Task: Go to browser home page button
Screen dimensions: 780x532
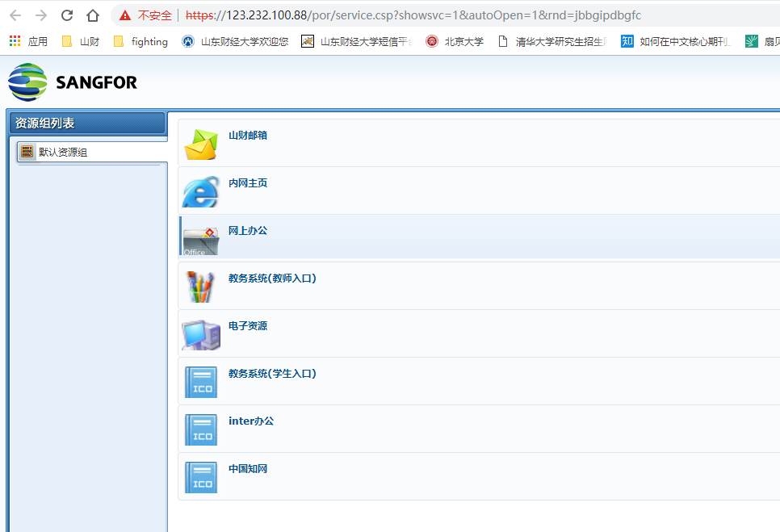Action: click(x=93, y=15)
